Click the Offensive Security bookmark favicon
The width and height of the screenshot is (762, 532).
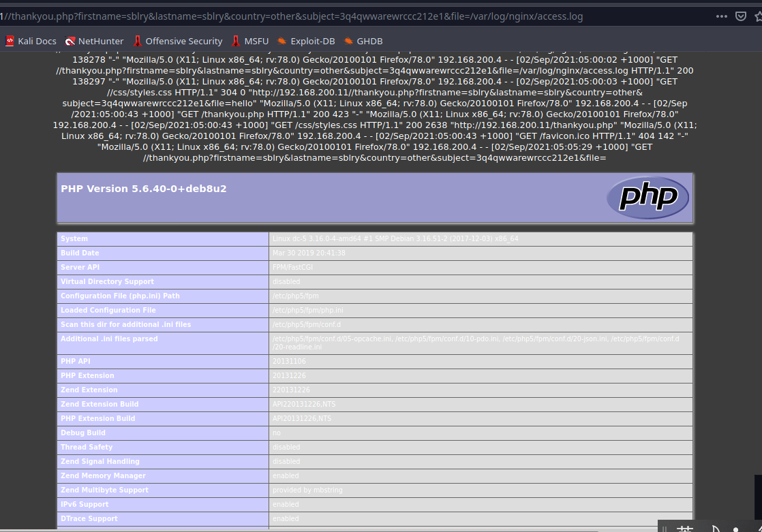click(138, 42)
